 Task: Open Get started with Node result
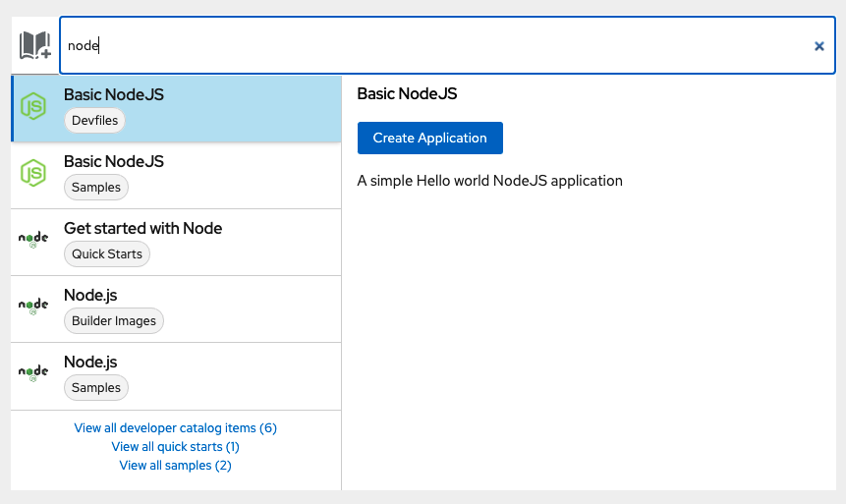pyautogui.click(x=177, y=243)
